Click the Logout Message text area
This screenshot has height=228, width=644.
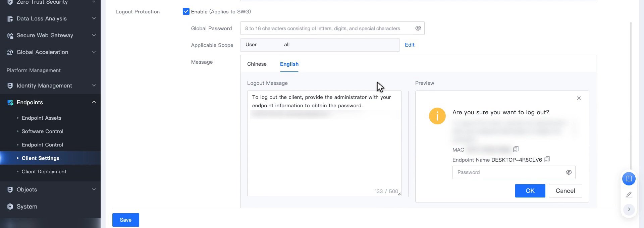tap(324, 143)
